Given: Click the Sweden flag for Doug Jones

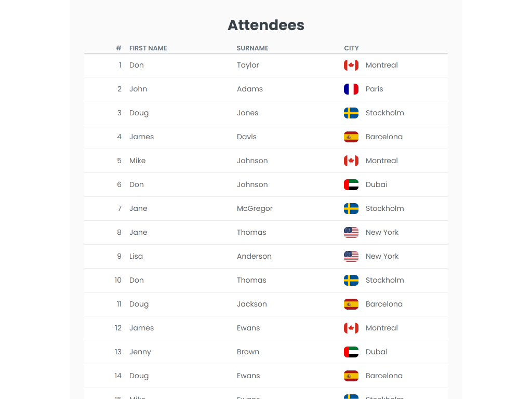Looking at the screenshot, I should pos(351,113).
